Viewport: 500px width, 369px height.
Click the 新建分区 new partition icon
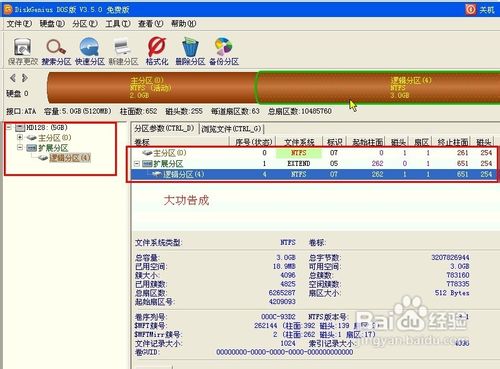coord(122,47)
